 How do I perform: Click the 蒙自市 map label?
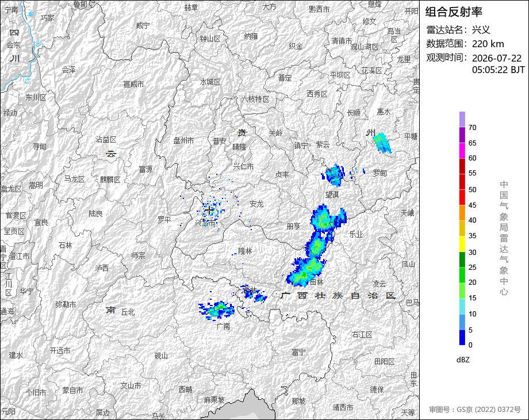(72, 390)
